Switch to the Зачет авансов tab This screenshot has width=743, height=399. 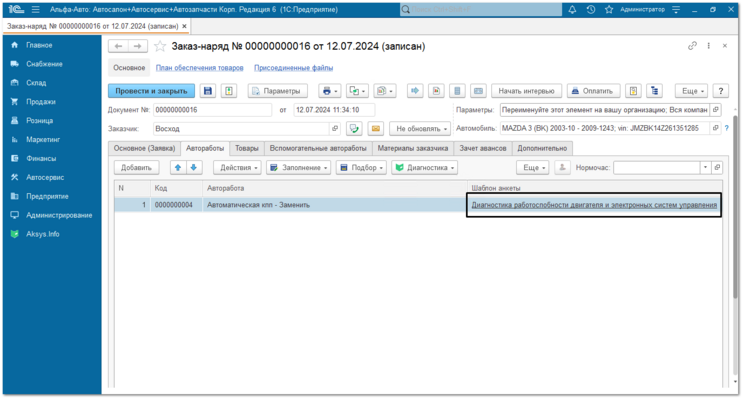tap(483, 148)
